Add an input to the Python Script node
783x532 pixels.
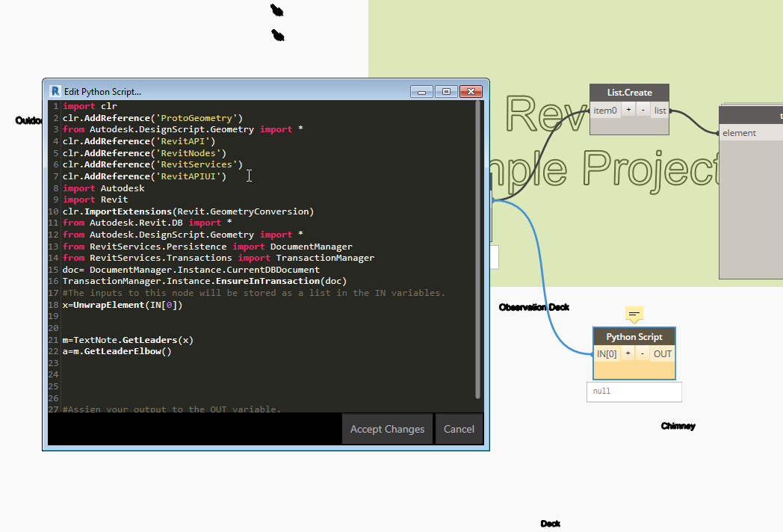point(628,353)
